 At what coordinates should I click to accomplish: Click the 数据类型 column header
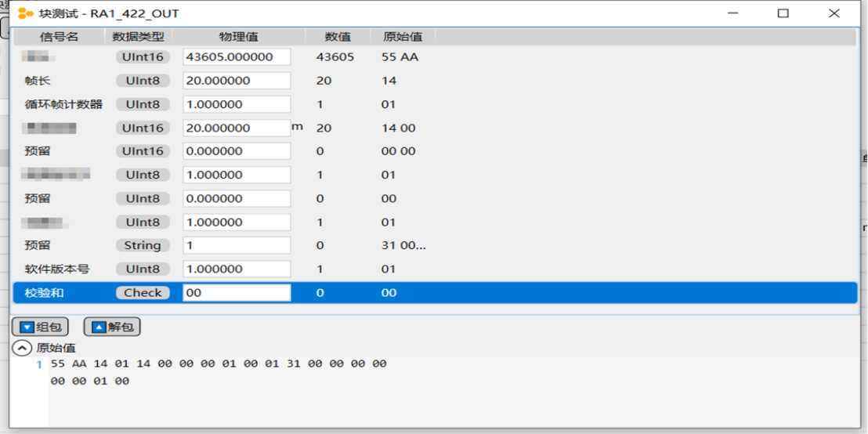(x=138, y=37)
